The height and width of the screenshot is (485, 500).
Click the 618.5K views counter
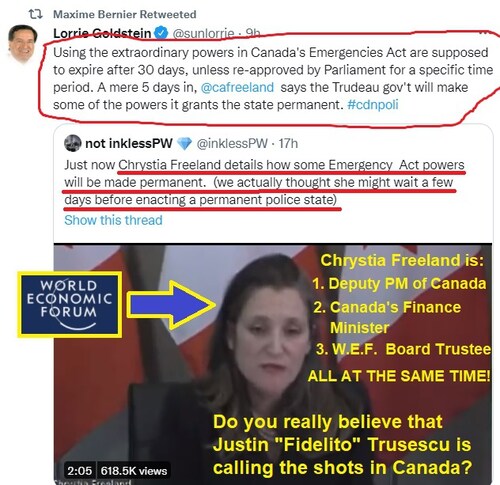(134, 471)
